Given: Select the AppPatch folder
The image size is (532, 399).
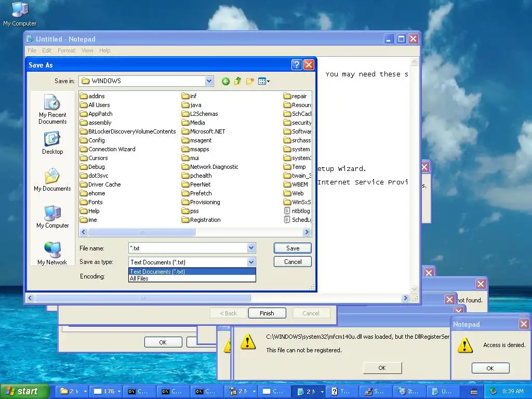Looking at the screenshot, I should tap(96, 114).
